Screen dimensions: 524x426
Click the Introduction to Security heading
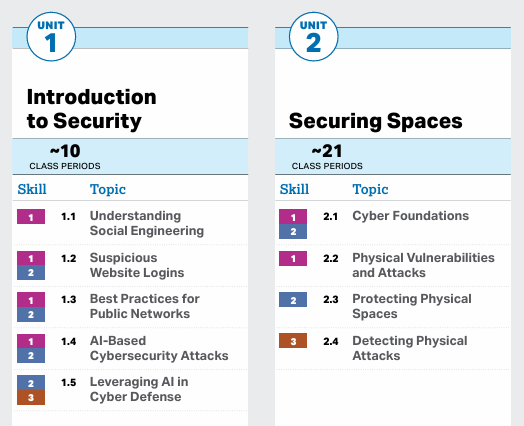(x=92, y=109)
